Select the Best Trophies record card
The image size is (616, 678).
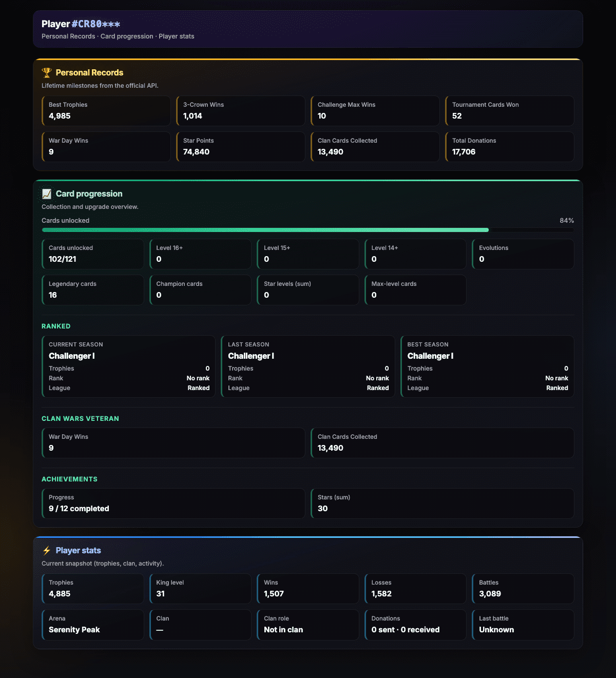(x=106, y=111)
